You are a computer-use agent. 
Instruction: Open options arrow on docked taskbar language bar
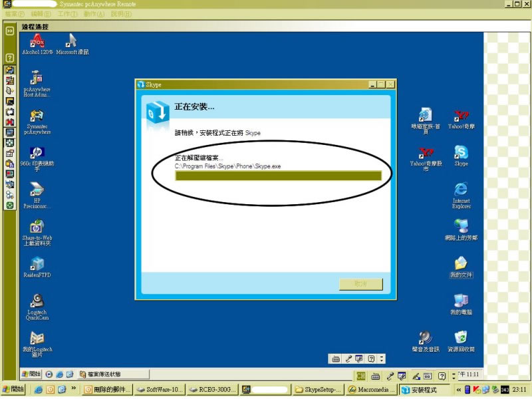(x=454, y=376)
